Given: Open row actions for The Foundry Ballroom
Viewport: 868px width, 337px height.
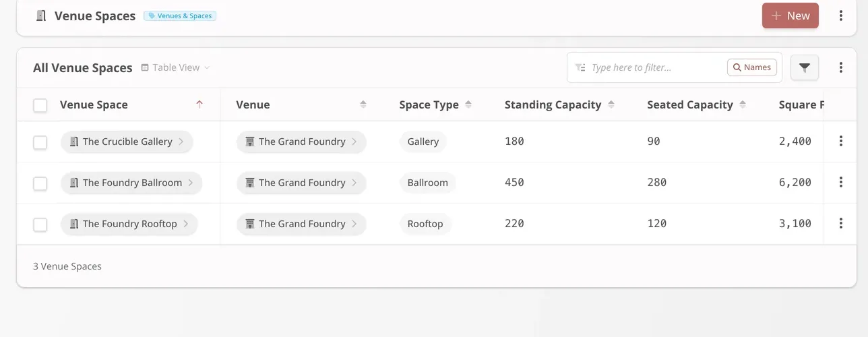Looking at the screenshot, I should (x=840, y=183).
